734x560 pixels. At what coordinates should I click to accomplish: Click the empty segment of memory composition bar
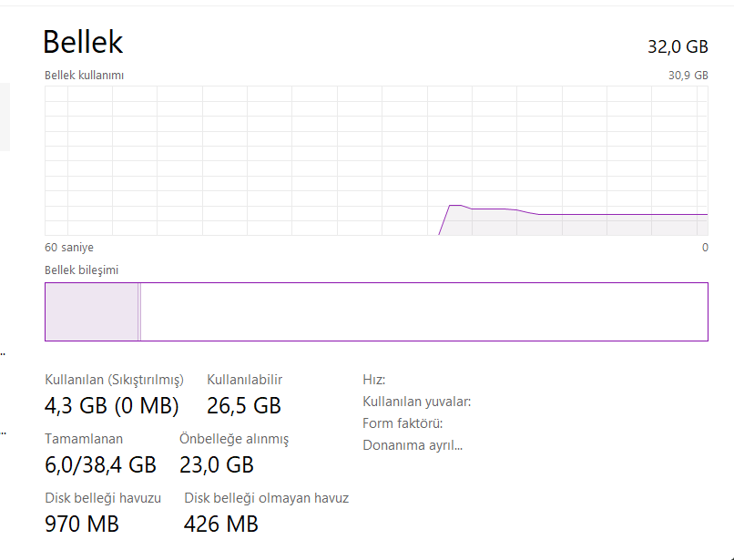pos(423,311)
